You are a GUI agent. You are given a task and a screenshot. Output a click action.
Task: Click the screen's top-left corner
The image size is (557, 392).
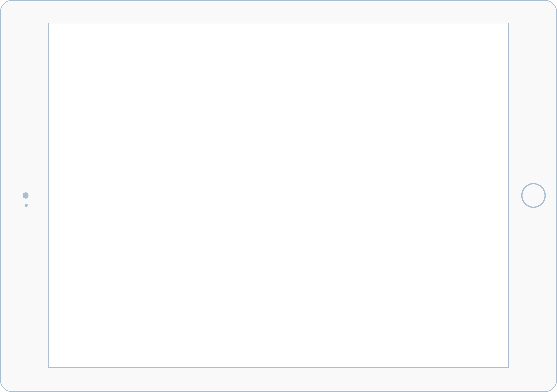[49, 23]
